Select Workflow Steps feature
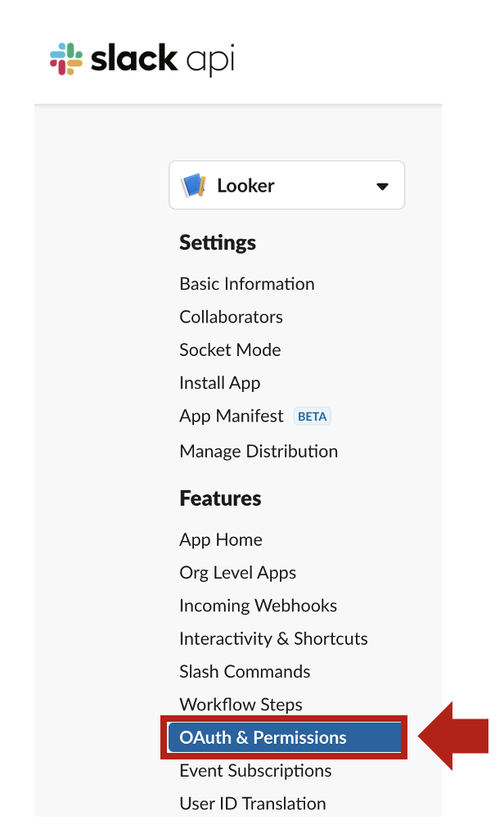Viewport: 504px width, 838px height. click(x=241, y=705)
